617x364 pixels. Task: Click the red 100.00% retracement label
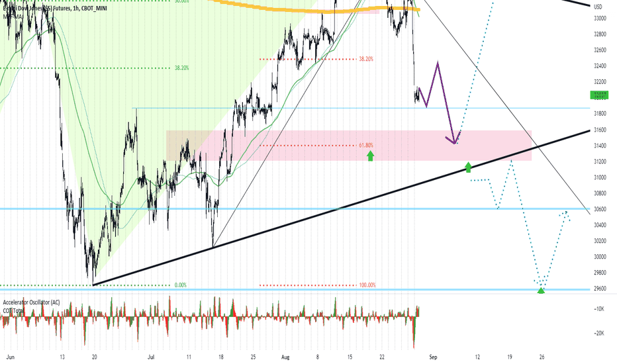pyautogui.click(x=367, y=285)
